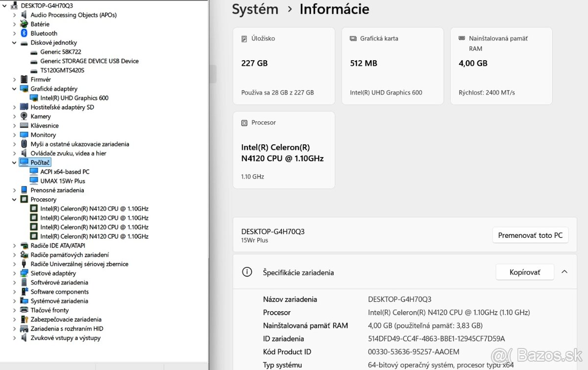Viewport: 588px width, 370px height.
Task: Collapse Špecifikácie zariadenia section chevron
Action: (x=564, y=272)
